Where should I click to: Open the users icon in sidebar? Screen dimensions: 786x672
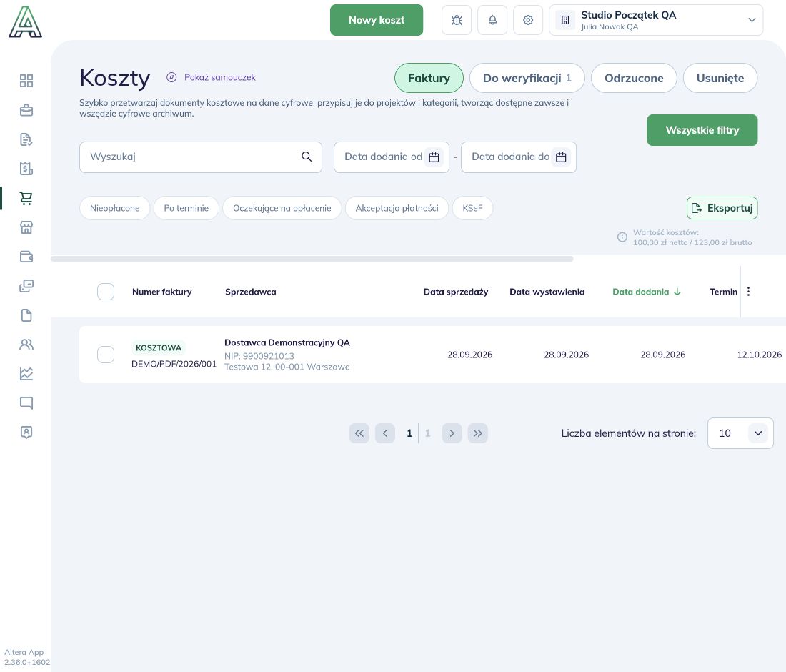point(26,345)
